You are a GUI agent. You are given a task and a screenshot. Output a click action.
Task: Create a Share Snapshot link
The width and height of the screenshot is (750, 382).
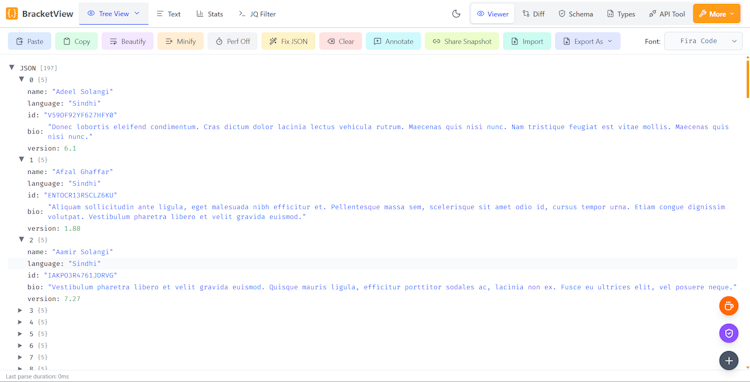462,41
